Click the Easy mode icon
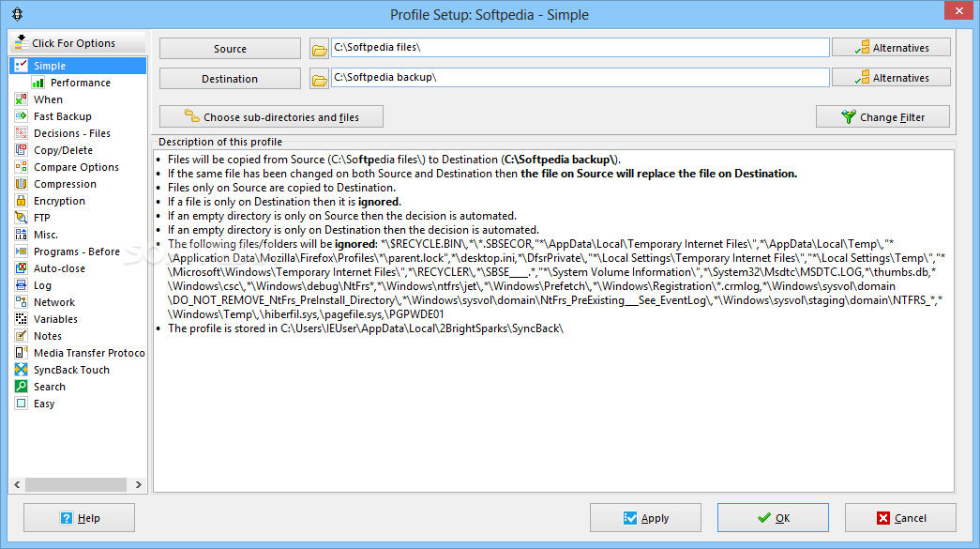 click(22, 403)
